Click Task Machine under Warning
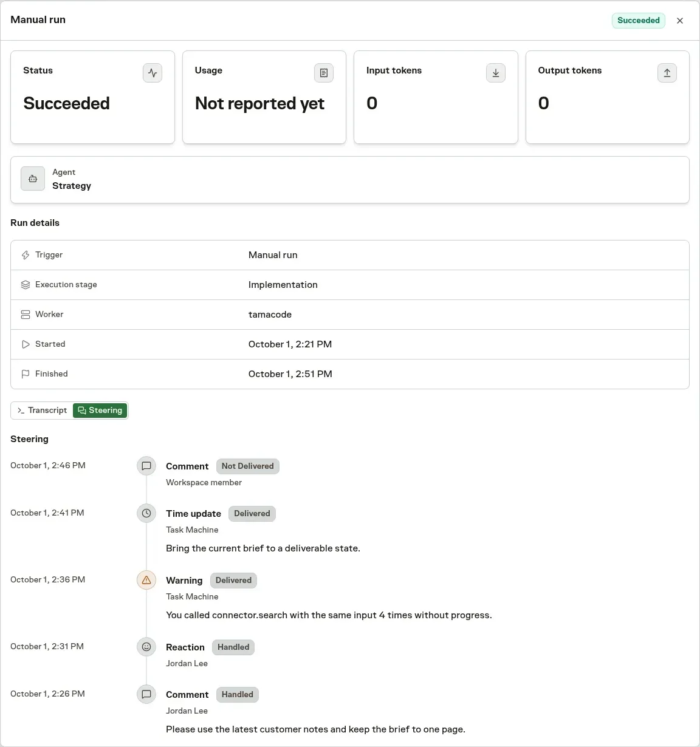The width and height of the screenshot is (700, 747). 192,596
